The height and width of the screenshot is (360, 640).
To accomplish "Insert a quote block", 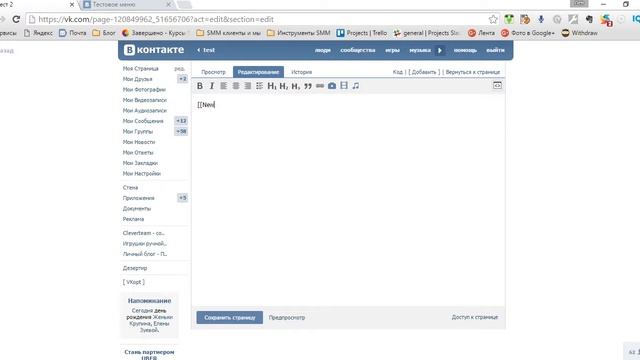I will pos(308,86).
